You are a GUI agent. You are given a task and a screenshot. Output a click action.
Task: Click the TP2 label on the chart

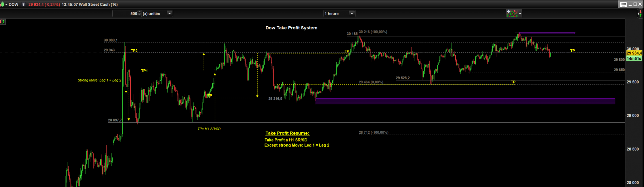point(134,51)
